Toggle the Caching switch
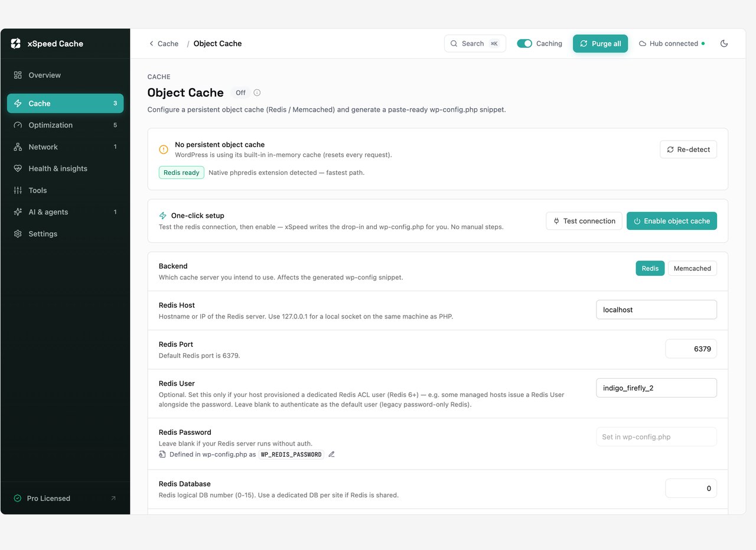 pyautogui.click(x=524, y=44)
